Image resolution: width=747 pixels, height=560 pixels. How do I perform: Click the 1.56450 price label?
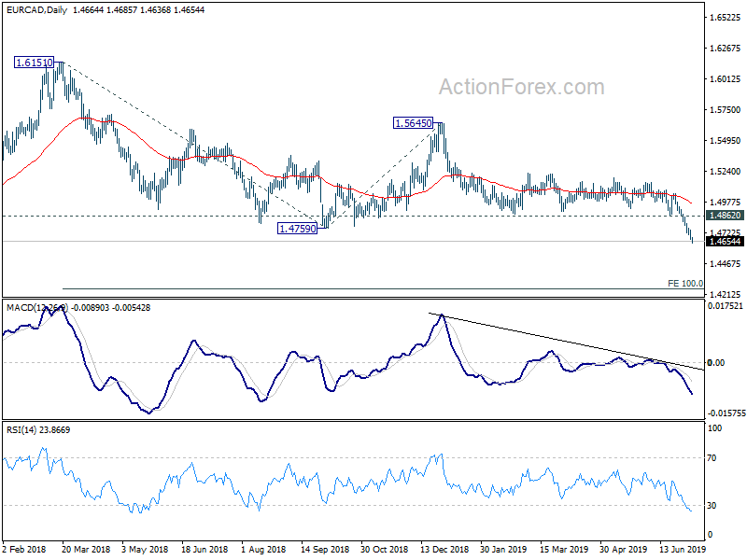[x=413, y=123]
